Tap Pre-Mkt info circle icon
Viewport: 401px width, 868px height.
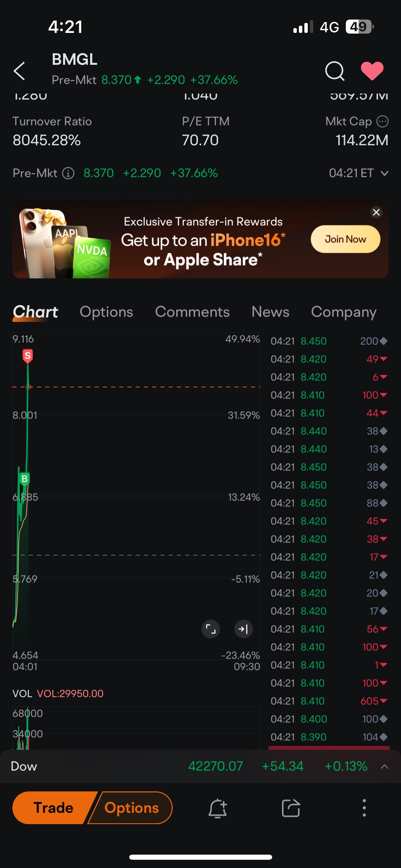[x=68, y=173]
